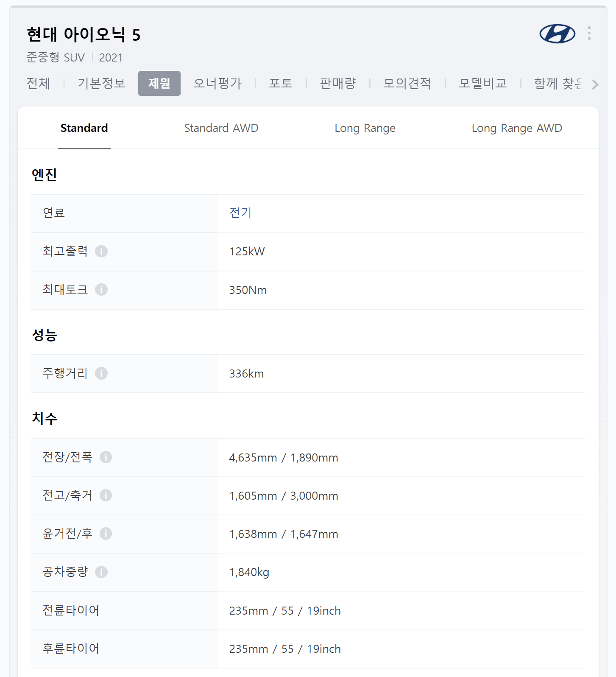Click the 350Nm torque value
The height and width of the screenshot is (677, 616).
point(248,290)
